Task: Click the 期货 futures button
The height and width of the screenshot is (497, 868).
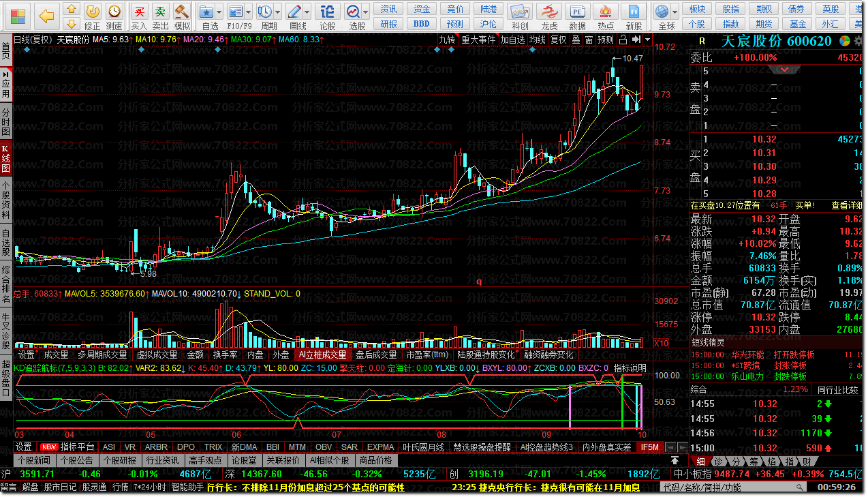Action: point(764,24)
